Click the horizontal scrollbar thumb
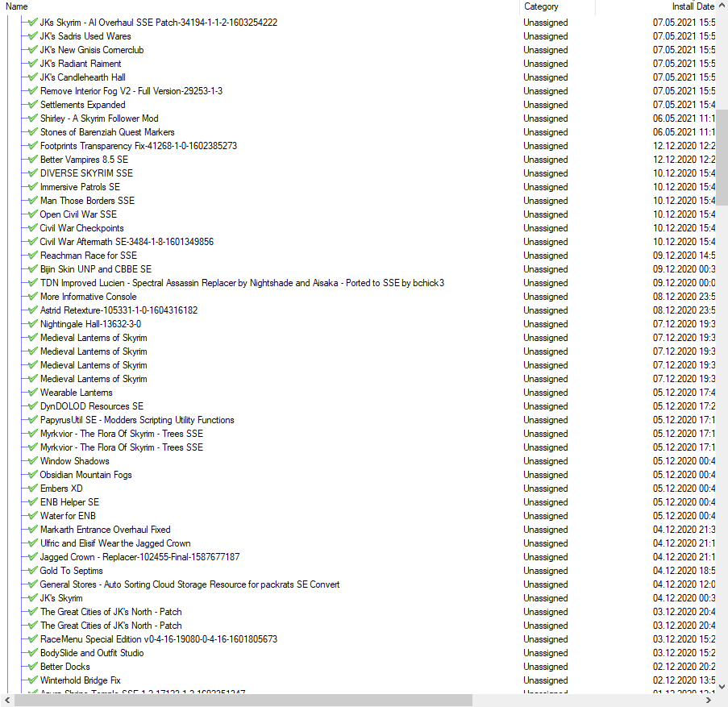The image size is (728, 707). pyautogui.click(x=243, y=701)
